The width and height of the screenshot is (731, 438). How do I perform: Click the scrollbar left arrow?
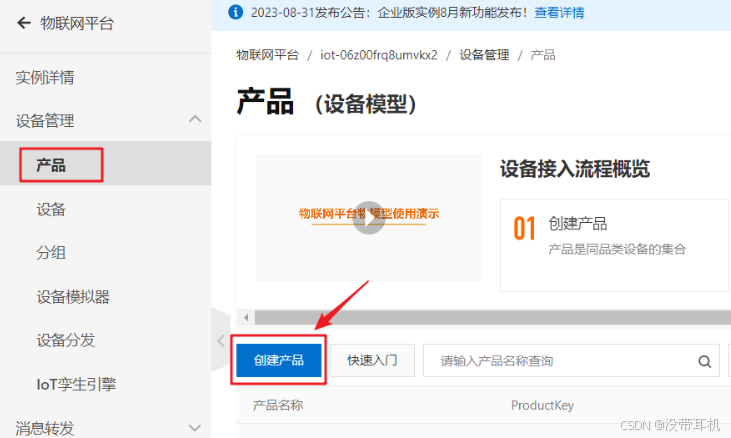click(246, 318)
